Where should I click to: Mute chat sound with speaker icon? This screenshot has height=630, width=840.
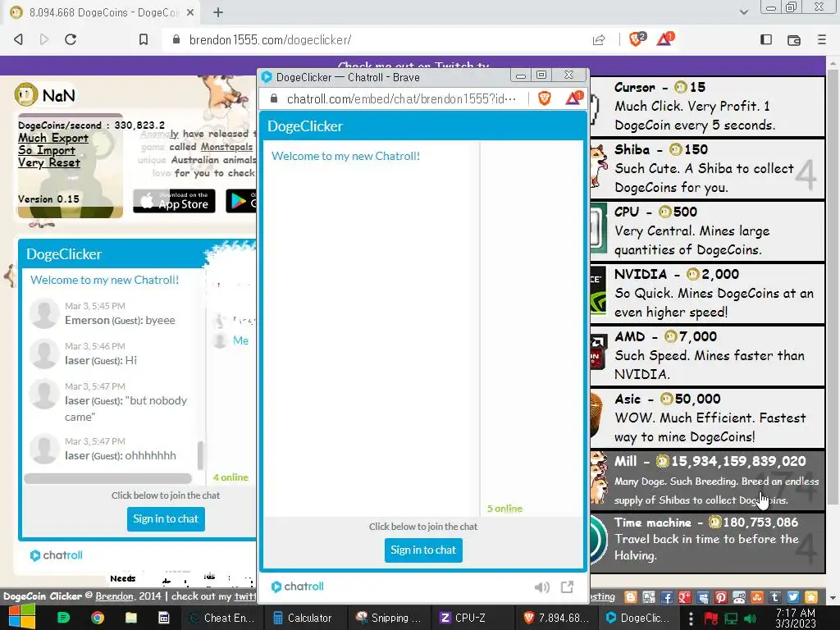[x=541, y=587]
